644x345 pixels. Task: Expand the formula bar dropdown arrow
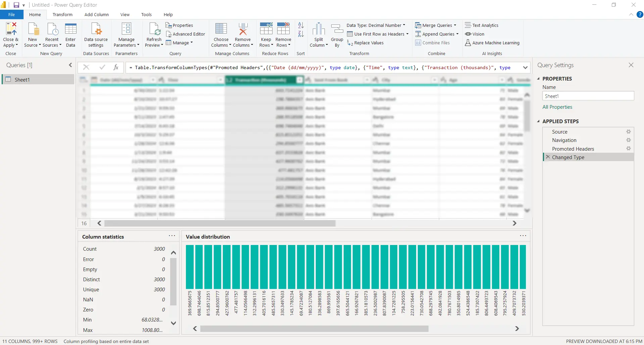(525, 67)
